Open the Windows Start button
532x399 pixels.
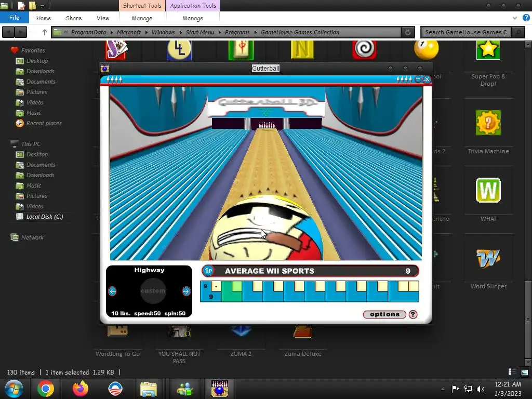(x=14, y=389)
